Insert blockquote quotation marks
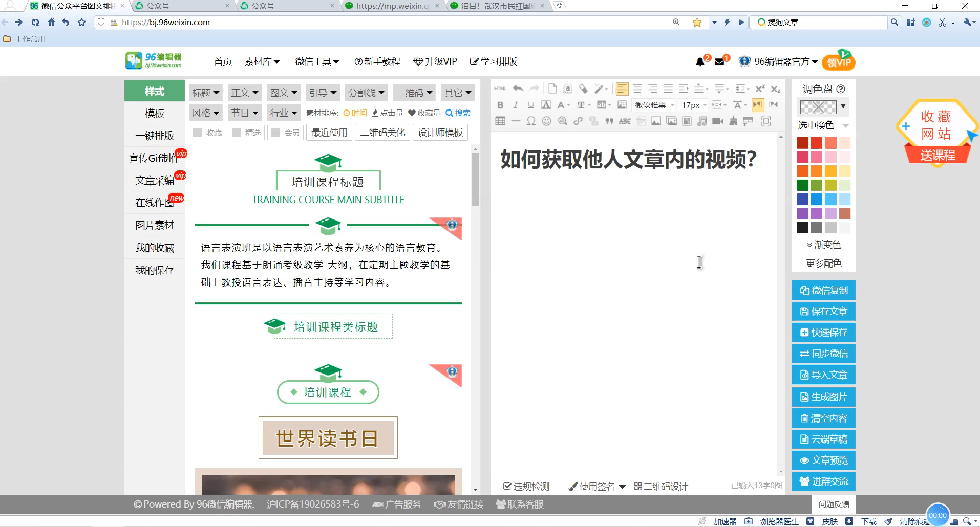The height and width of the screenshot is (527, 980). 609,121
